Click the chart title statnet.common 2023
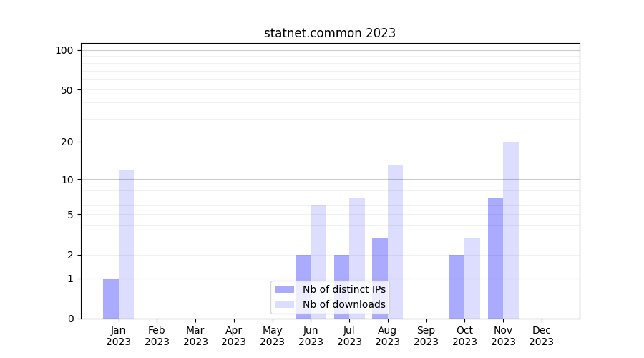This screenshot has height=358, width=644. point(329,33)
